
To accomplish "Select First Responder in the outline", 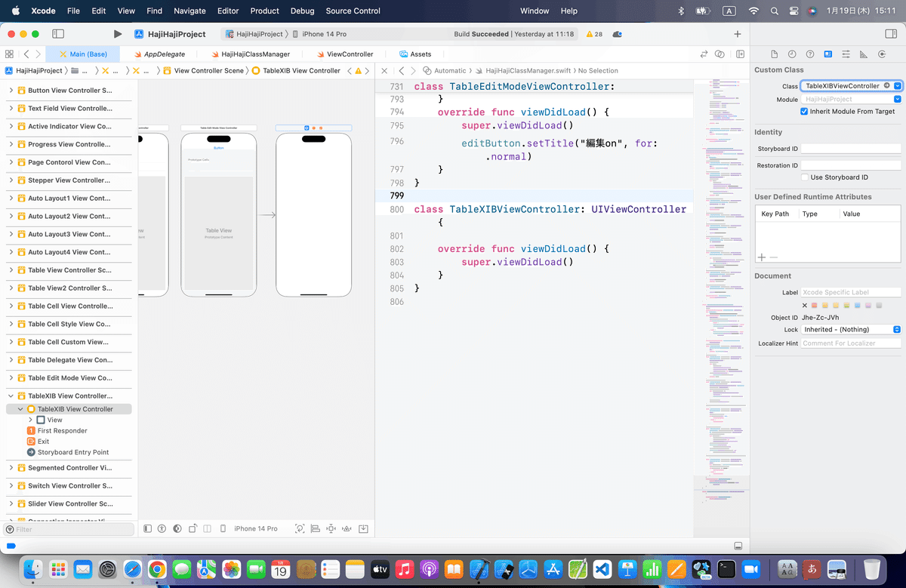I will 62,431.
